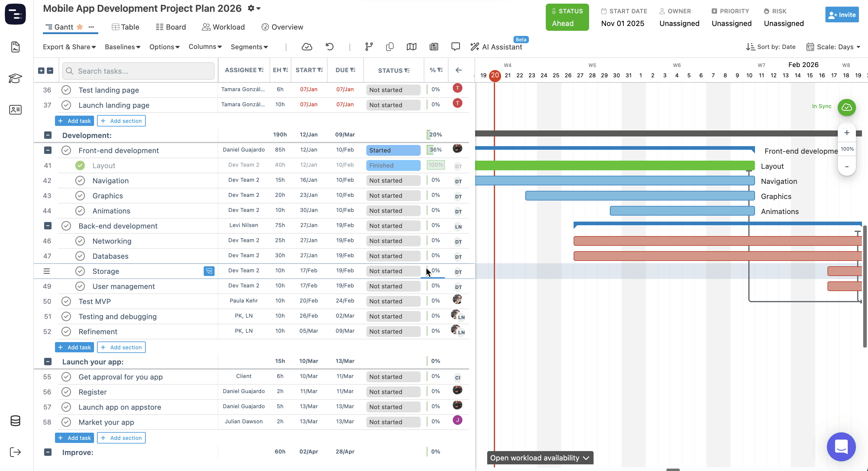Open the branch dependencies icon
Viewport: 868px width, 471px height.
tap(369, 47)
